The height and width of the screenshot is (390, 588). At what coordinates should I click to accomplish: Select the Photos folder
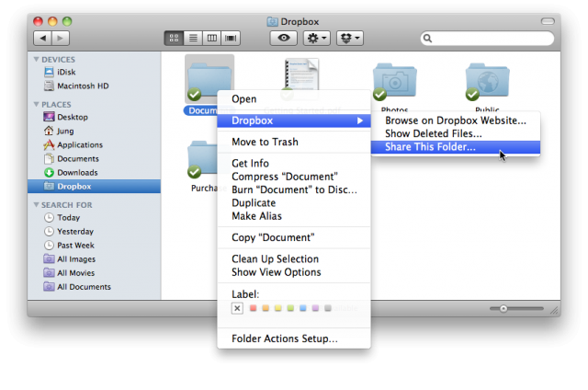pos(394,82)
